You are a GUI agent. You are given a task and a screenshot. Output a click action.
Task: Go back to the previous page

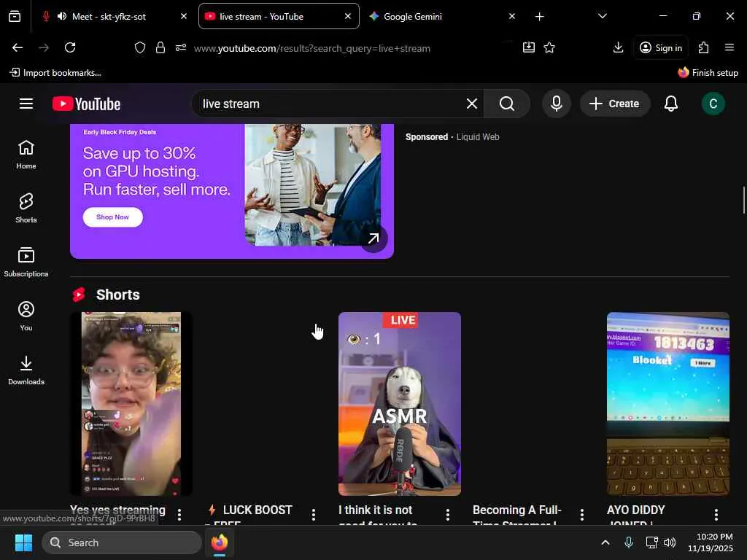(x=18, y=47)
